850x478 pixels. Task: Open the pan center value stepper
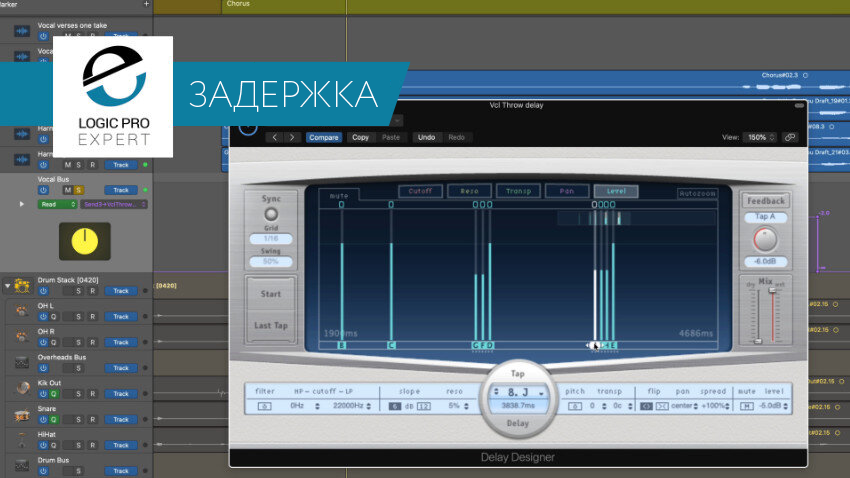click(x=696, y=406)
